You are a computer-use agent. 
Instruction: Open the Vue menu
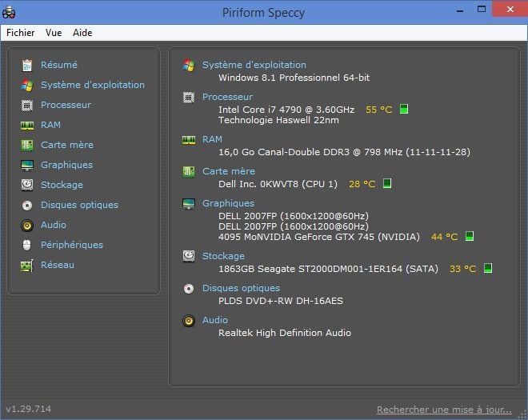(x=54, y=33)
